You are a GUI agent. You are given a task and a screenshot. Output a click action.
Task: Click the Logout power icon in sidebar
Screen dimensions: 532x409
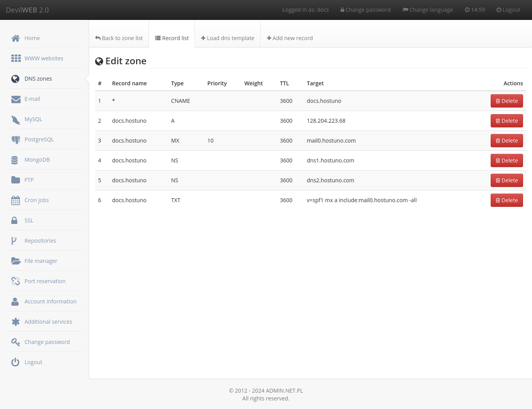pyautogui.click(x=15, y=362)
